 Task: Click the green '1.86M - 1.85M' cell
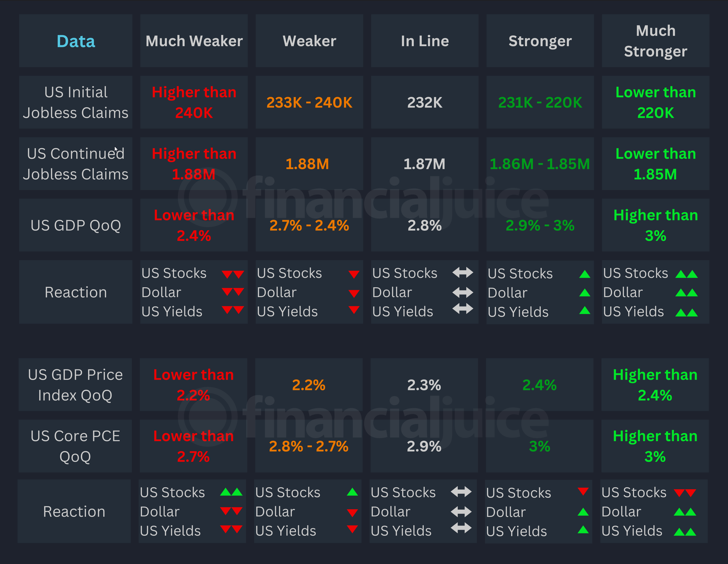click(x=540, y=164)
